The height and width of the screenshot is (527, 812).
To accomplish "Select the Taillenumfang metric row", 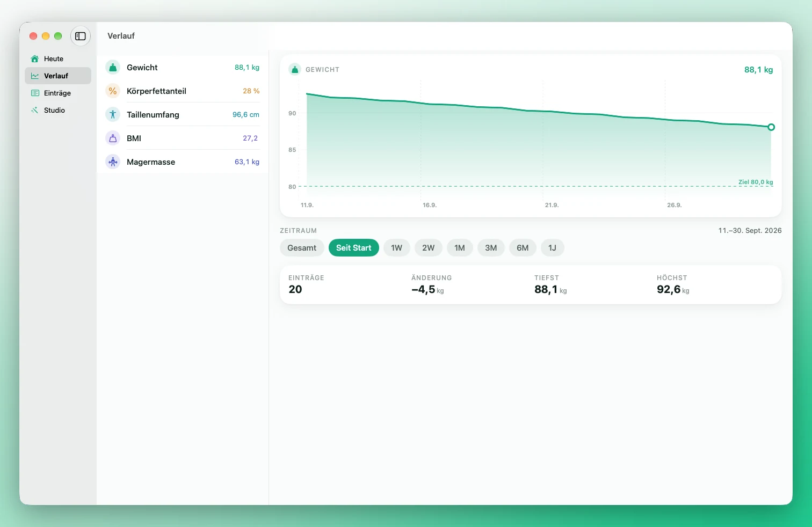I will pos(183,115).
